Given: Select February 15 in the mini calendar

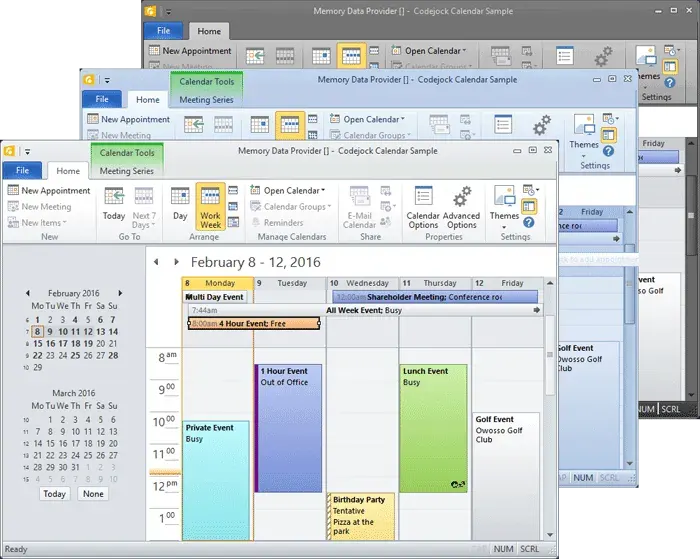Looking at the screenshot, I should click(38, 344).
